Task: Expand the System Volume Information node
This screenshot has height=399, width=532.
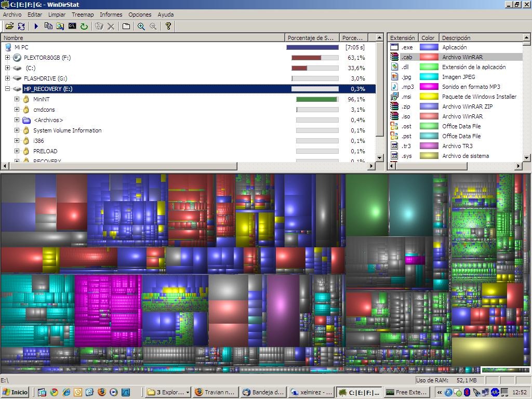Action: [17, 130]
